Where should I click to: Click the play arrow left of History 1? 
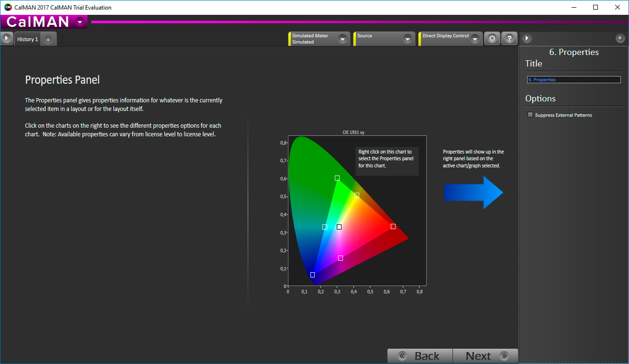click(x=6, y=39)
